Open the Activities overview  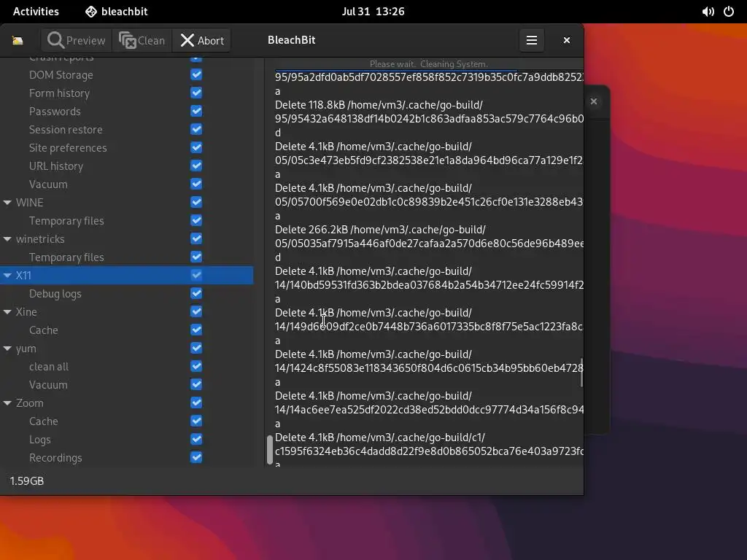[x=36, y=12]
